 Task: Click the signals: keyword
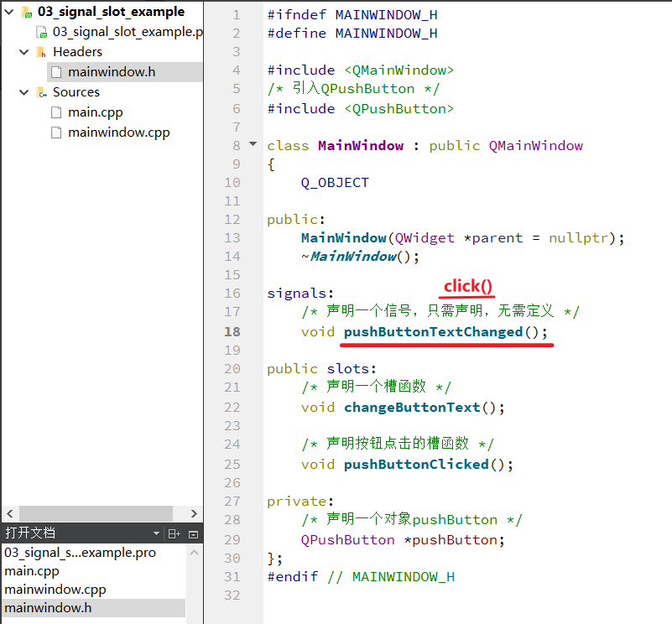click(x=300, y=294)
